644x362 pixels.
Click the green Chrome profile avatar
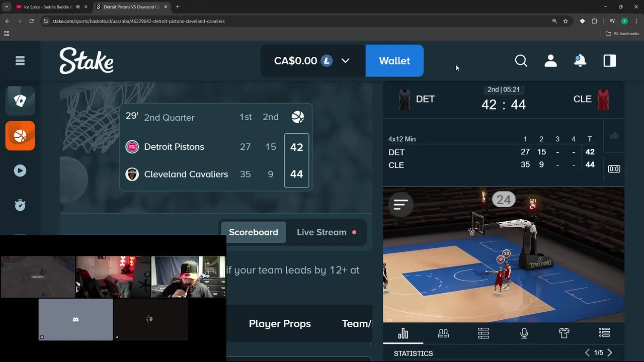(x=624, y=21)
